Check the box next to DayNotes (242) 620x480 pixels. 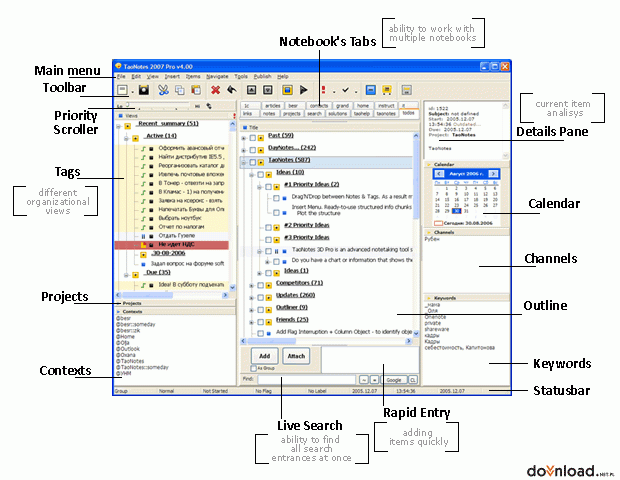point(253,150)
